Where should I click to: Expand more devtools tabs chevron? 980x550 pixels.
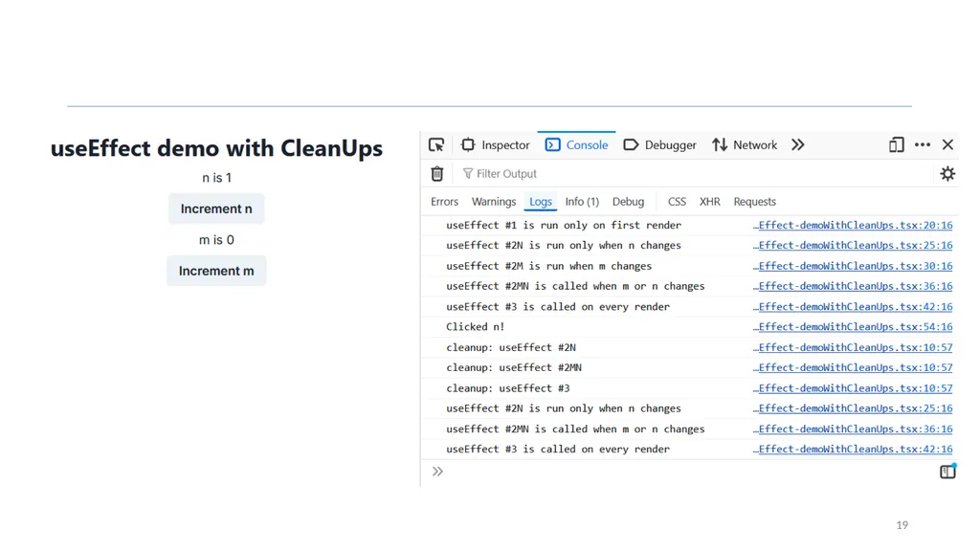(797, 145)
